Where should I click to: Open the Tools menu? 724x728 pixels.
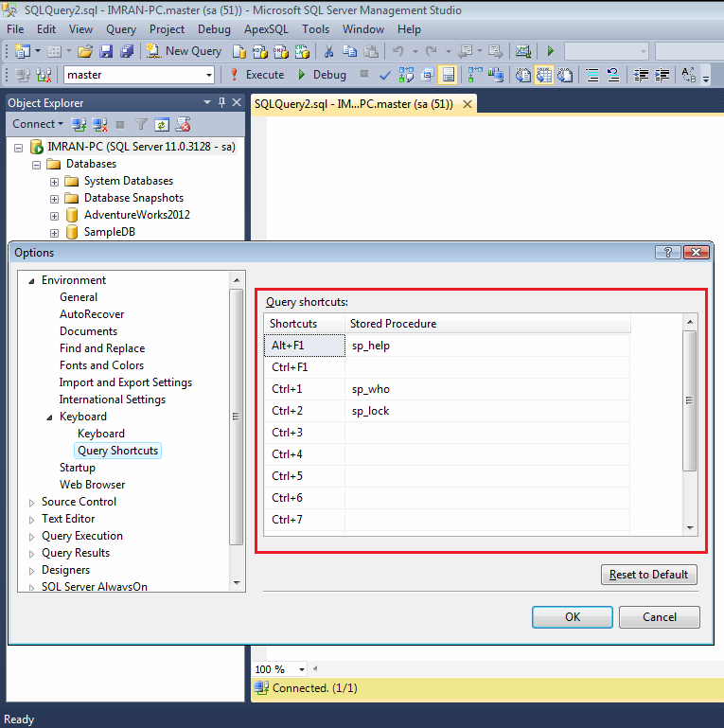click(x=315, y=29)
